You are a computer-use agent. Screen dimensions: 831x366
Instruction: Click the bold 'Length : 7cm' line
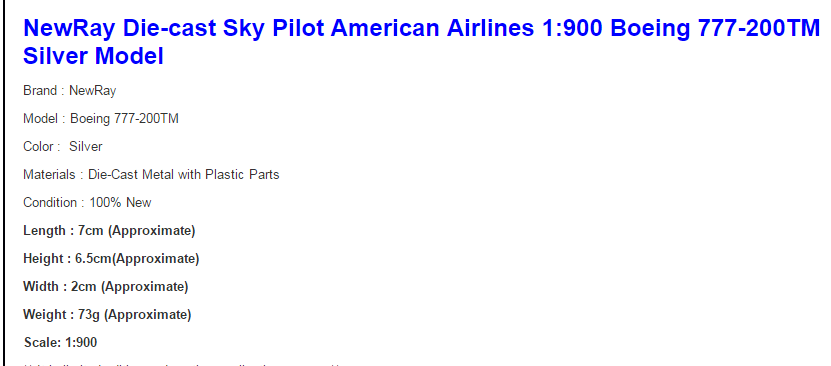[x=109, y=231]
